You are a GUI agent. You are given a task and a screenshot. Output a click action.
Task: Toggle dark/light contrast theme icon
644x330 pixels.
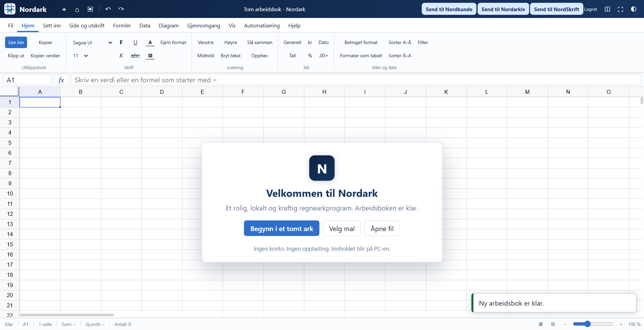[x=634, y=9]
